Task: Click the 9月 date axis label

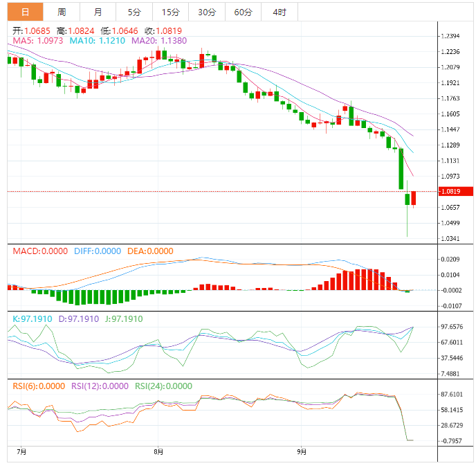Action: click(302, 452)
